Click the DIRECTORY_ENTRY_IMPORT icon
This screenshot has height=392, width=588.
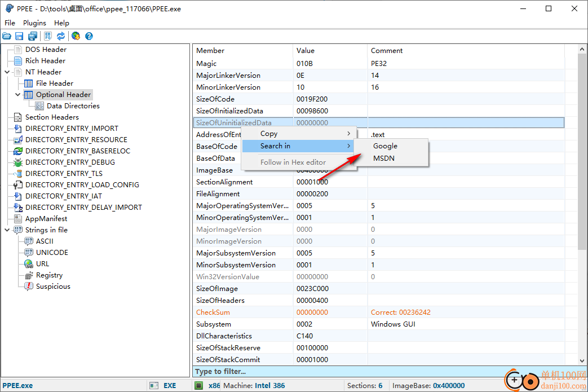click(x=17, y=128)
